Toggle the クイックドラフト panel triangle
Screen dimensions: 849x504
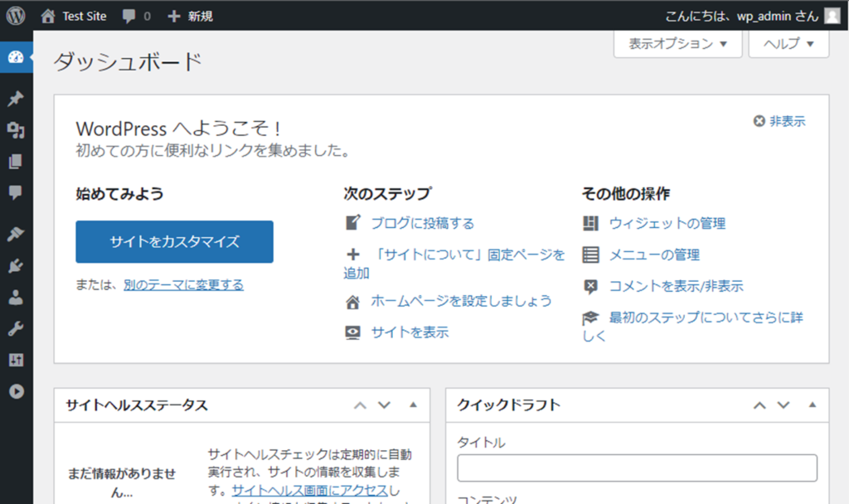coord(812,405)
